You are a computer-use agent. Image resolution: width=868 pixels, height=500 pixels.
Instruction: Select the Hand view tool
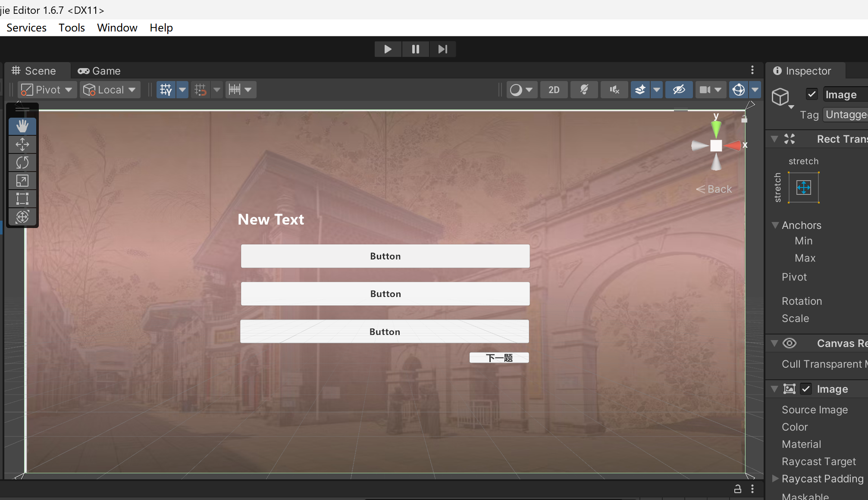point(22,126)
